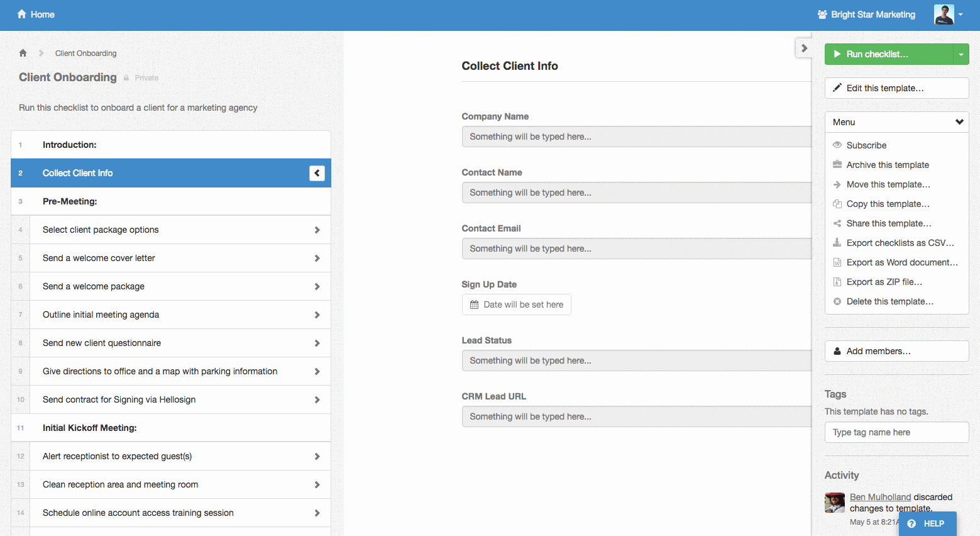
Task: Click the Company Name field
Action: pos(637,137)
